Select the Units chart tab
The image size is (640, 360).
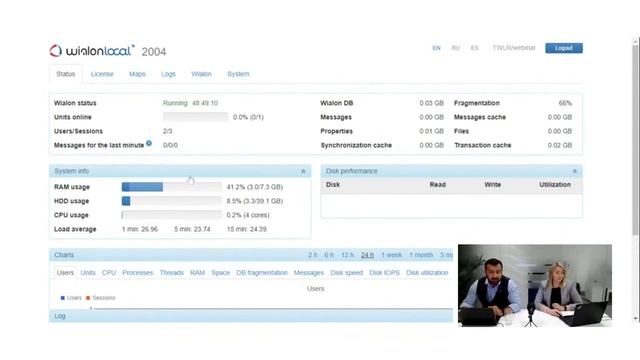click(x=88, y=273)
